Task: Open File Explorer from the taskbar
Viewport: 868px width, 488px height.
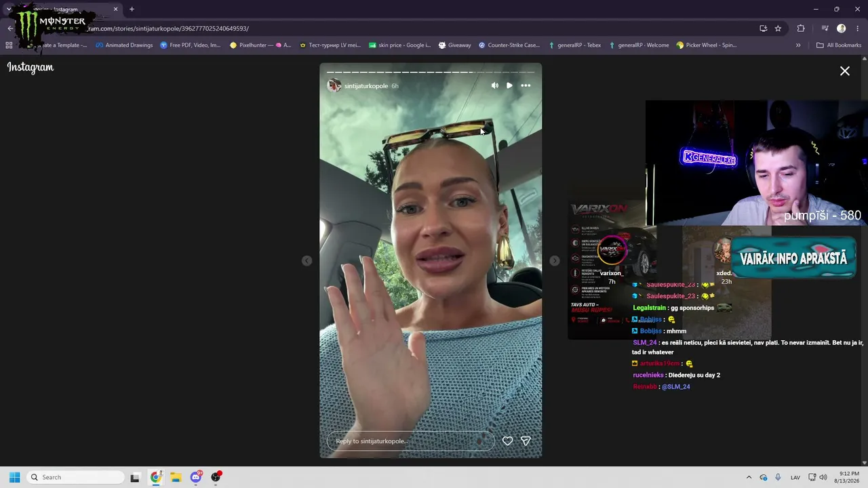Action: [x=176, y=477]
